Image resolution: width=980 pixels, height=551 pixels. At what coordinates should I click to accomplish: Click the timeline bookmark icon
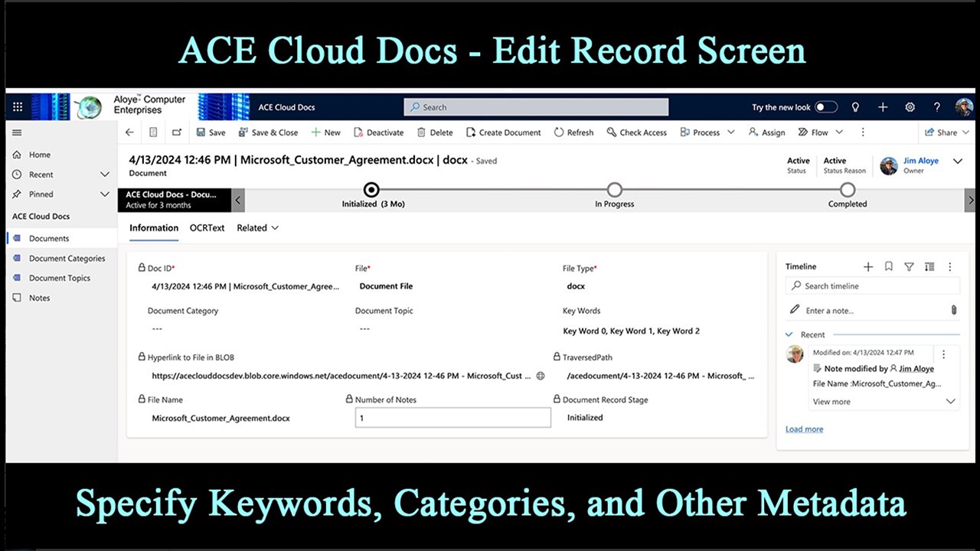(x=889, y=266)
